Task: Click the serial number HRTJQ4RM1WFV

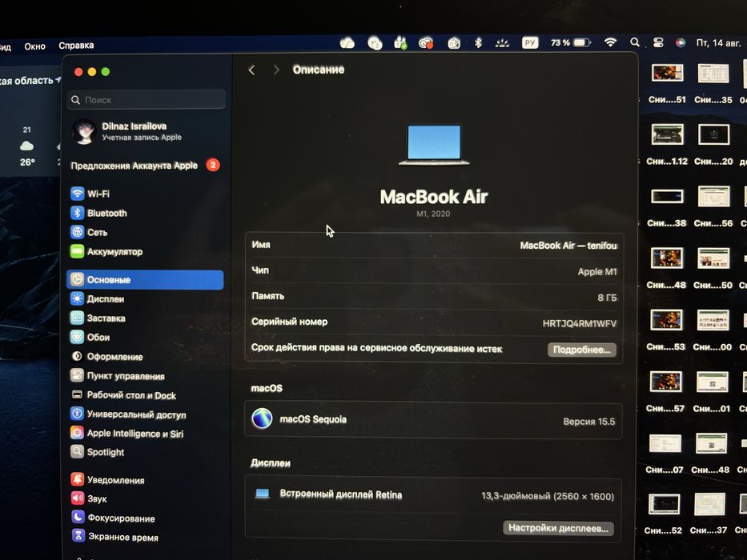Action: (580, 323)
